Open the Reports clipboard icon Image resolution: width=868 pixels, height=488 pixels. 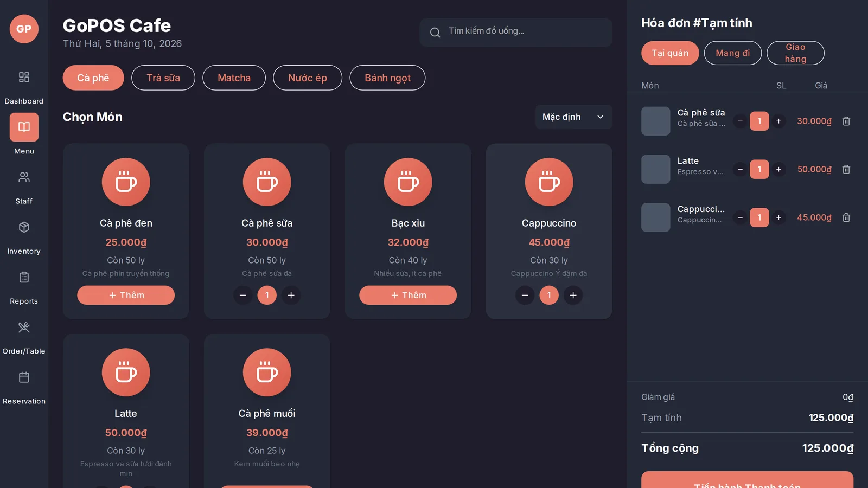[24, 277]
